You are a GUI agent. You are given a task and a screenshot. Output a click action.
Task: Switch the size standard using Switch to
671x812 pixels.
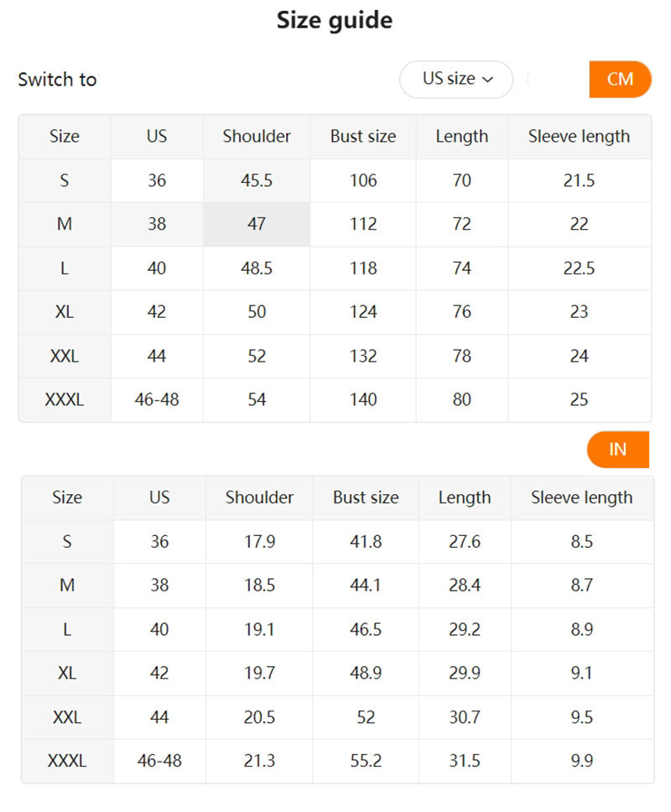click(x=57, y=80)
